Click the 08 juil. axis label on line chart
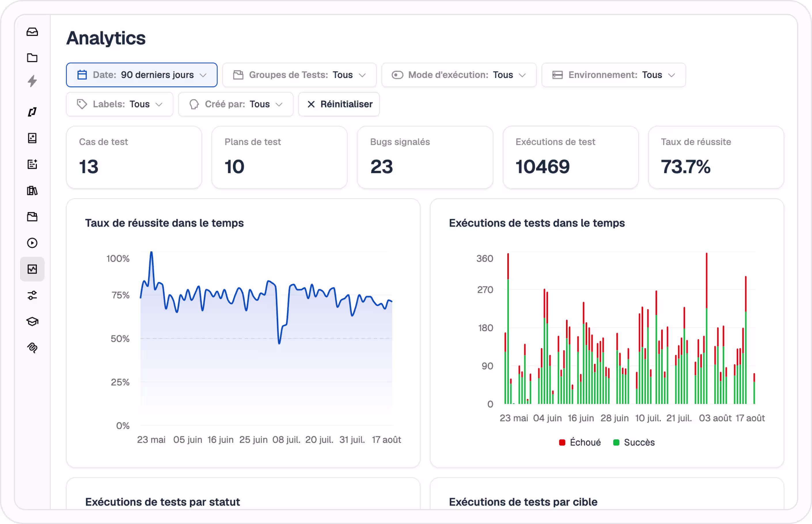The width and height of the screenshot is (812, 524). point(286,440)
